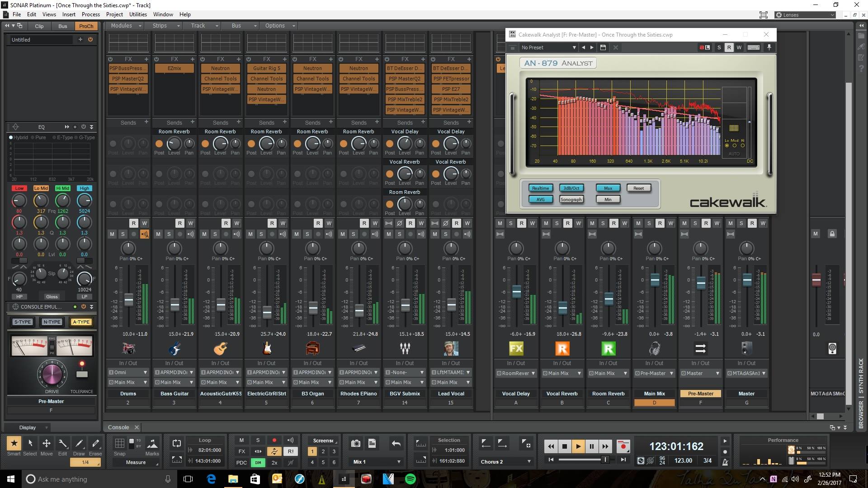This screenshot has height=488, width=868.
Task: Click the Reset button in Analyst plugin
Action: pyautogui.click(x=638, y=188)
